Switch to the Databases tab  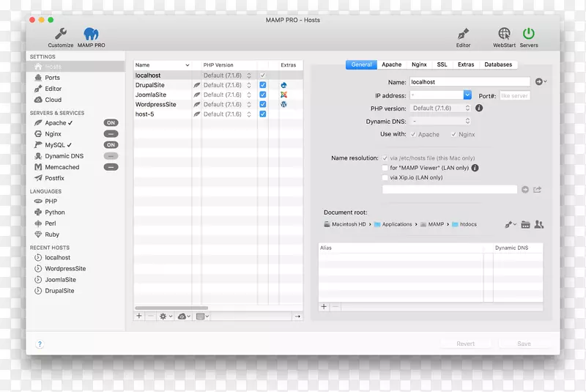tap(498, 64)
